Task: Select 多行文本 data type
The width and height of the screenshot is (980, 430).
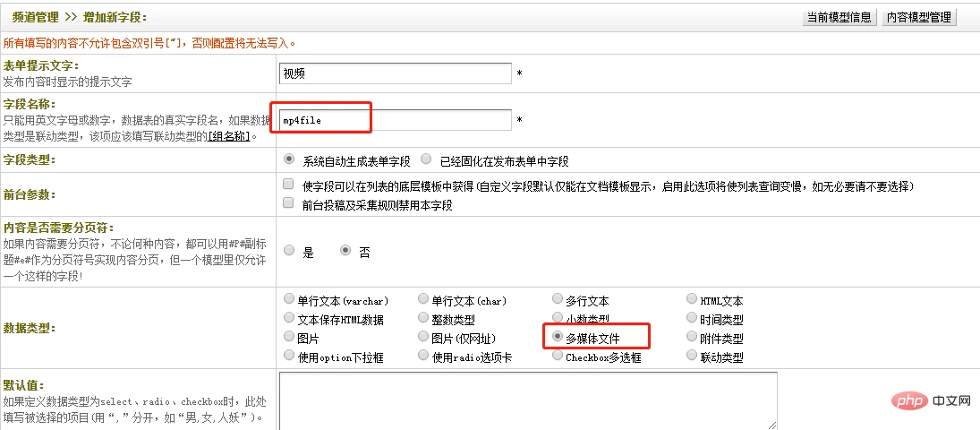Action: [x=558, y=298]
